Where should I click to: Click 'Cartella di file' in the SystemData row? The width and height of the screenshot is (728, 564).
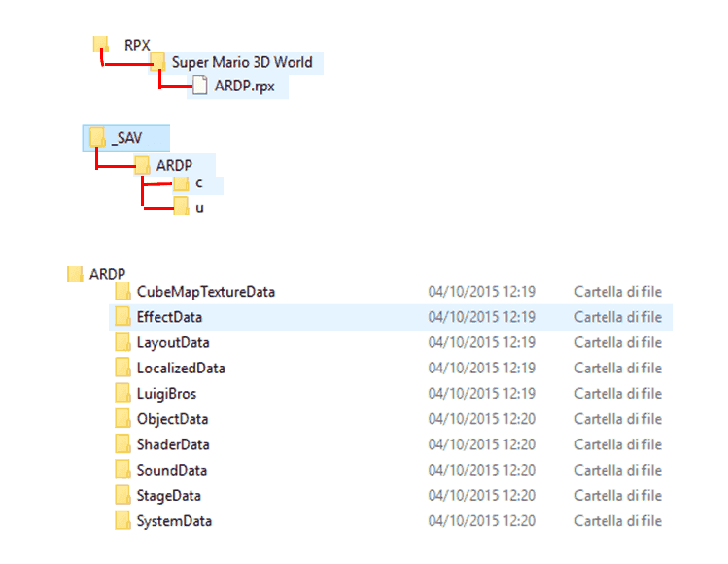[x=618, y=521]
